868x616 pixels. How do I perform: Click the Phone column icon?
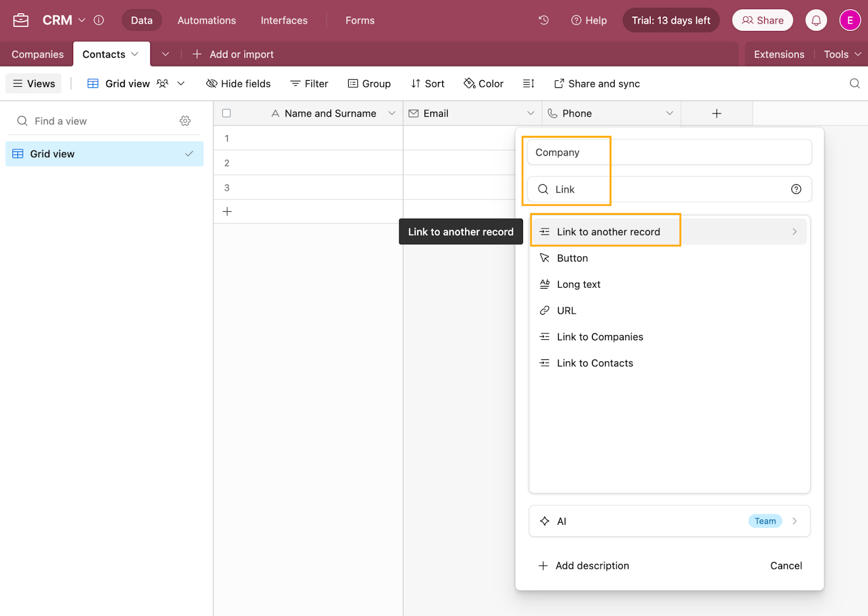[552, 113]
